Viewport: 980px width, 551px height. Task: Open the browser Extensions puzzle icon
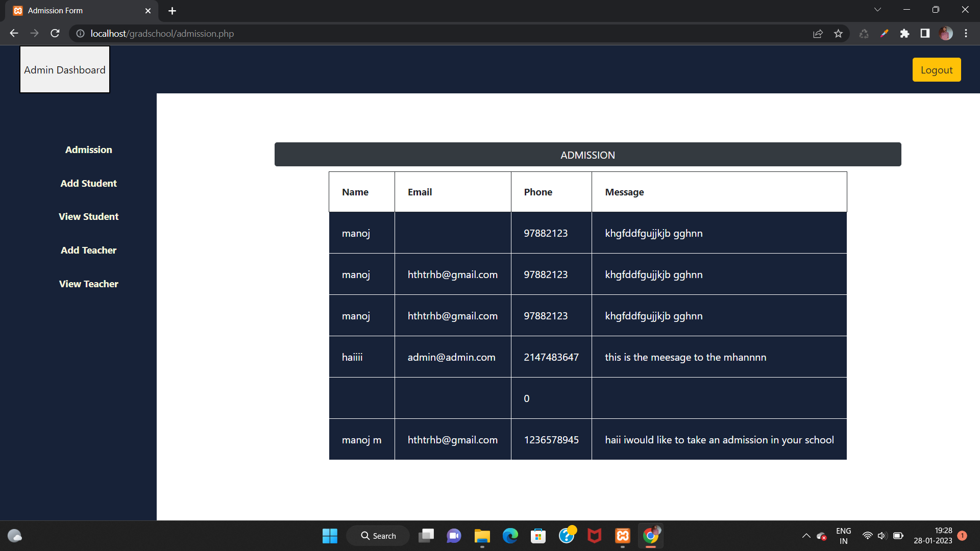pyautogui.click(x=904, y=34)
